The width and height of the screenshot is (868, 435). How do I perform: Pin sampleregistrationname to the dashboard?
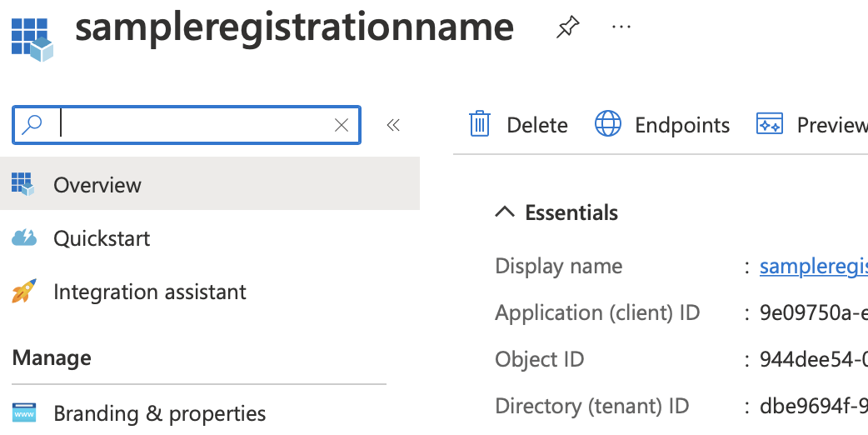point(567,27)
